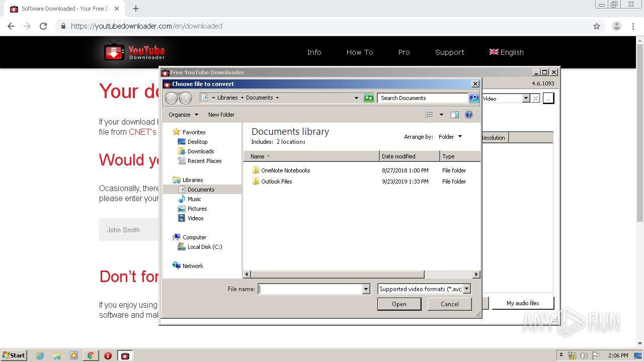Click the Back arrow in file dialog
This screenshot has width=644, height=362.
pos(171,98)
